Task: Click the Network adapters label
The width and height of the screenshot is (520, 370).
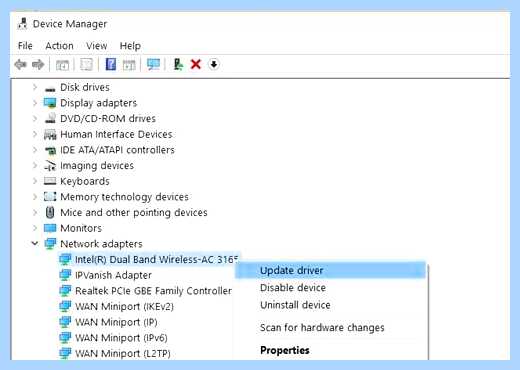Action: (x=101, y=244)
